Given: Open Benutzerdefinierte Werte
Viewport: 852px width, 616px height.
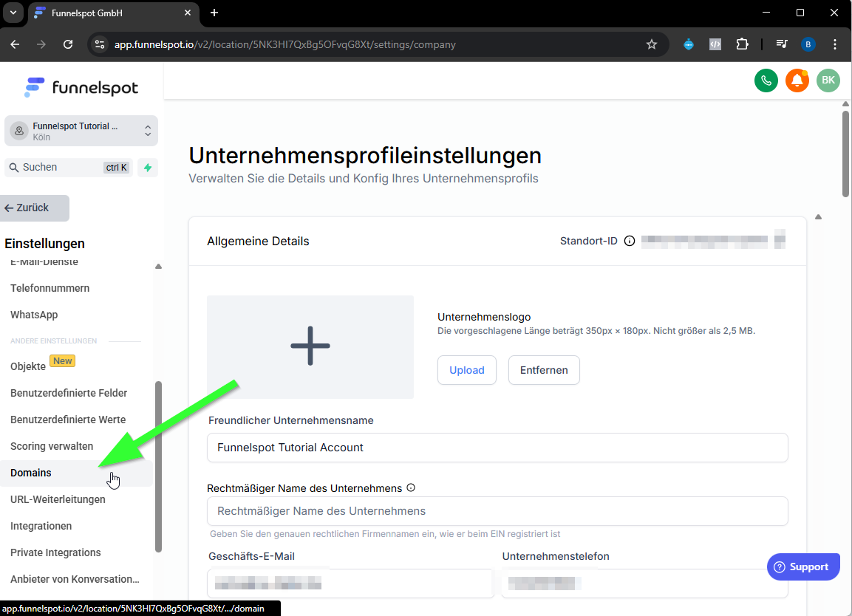Looking at the screenshot, I should click(x=68, y=420).
